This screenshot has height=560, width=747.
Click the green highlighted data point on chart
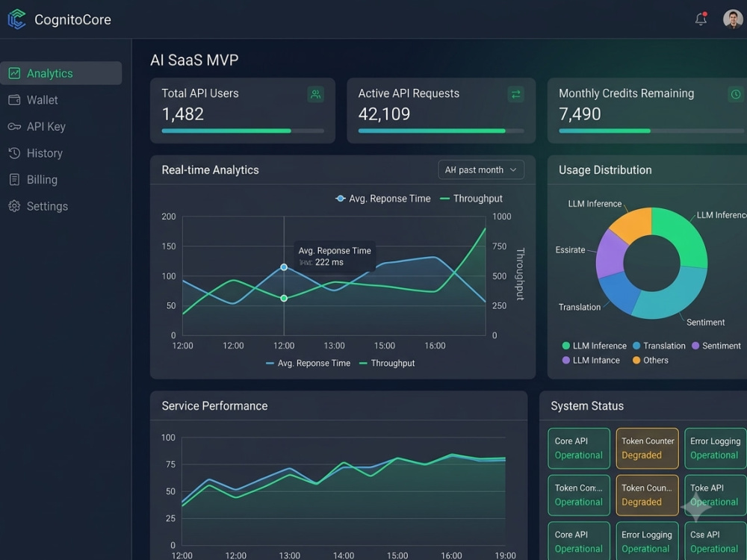(x=284, y=298)
